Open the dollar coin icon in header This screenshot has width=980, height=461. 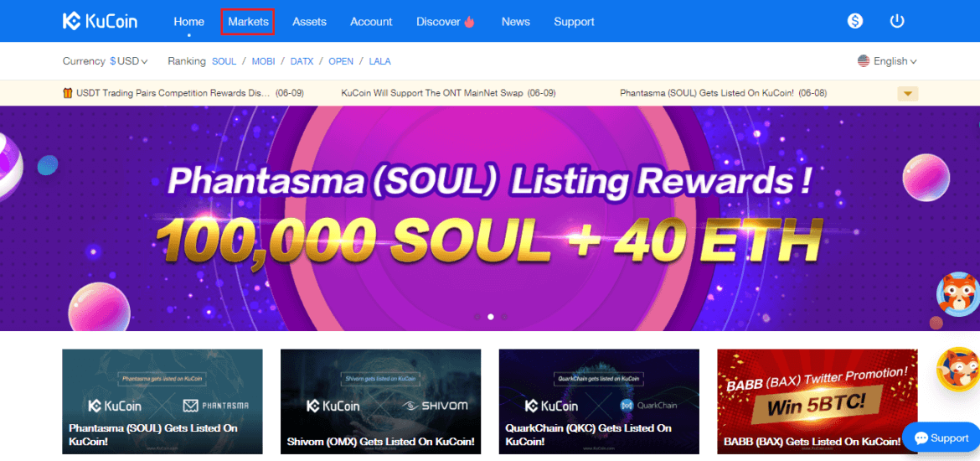click(855, 21)
